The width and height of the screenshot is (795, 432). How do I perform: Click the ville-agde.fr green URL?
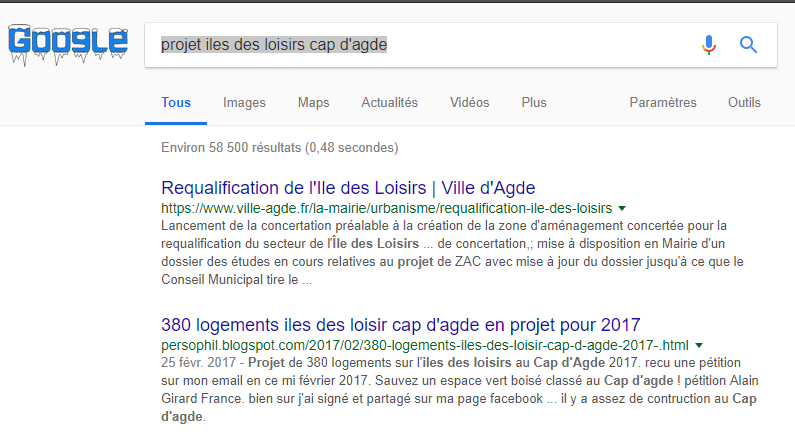(x=386, y=208)
